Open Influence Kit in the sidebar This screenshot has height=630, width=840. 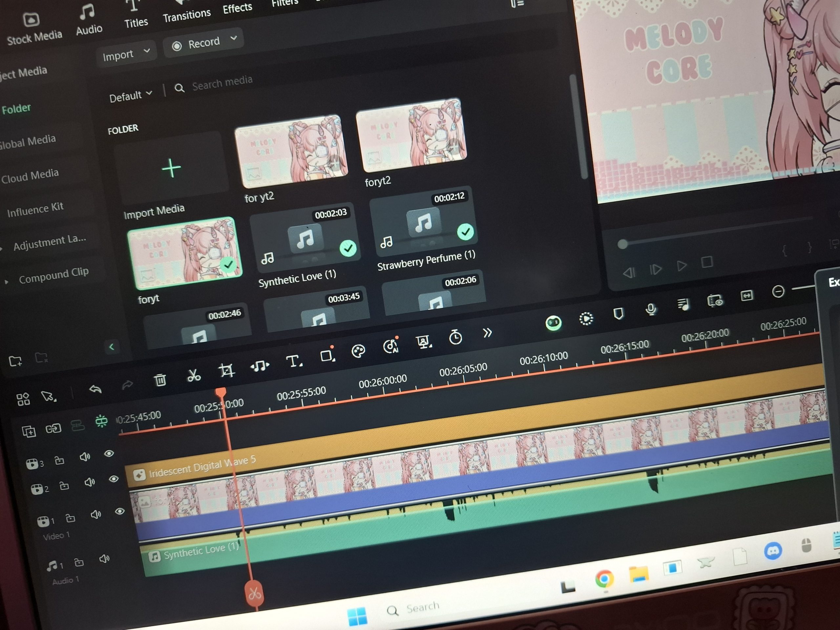(x=35, y=209)
